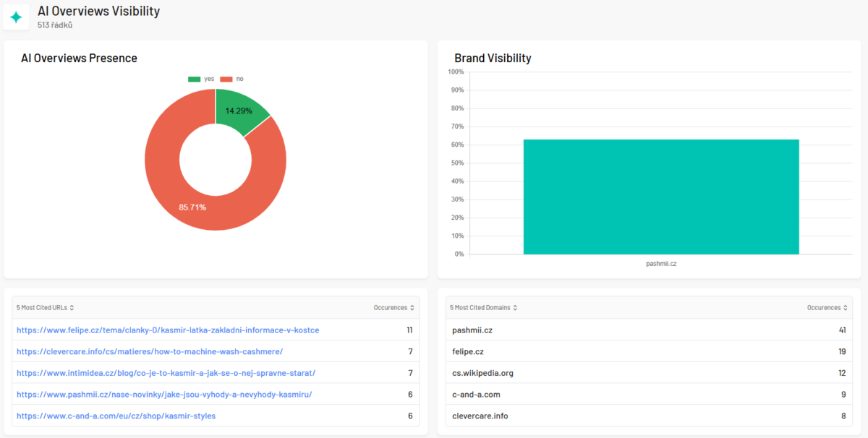Click the AI Overviews Visibility title

[x=99, y=12]
